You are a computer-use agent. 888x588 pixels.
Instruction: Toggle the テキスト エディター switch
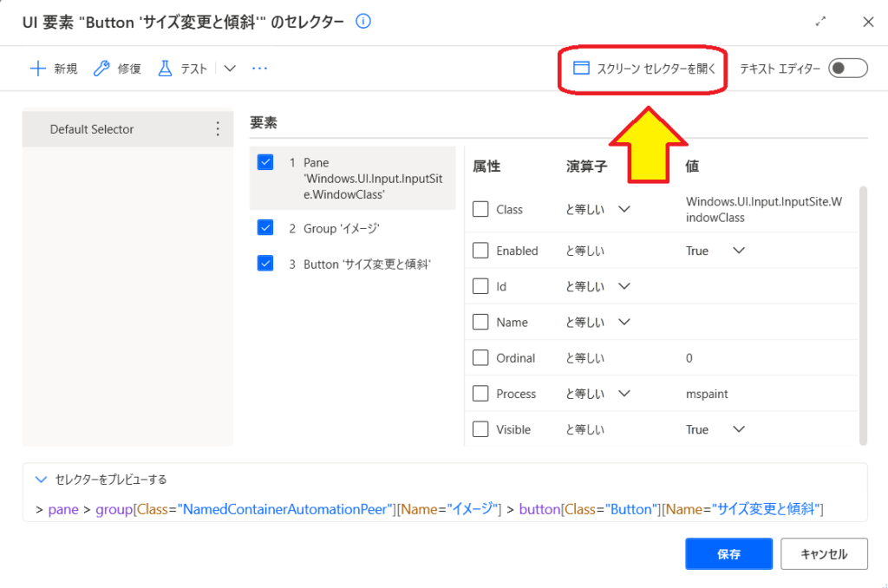coord(847,69)
